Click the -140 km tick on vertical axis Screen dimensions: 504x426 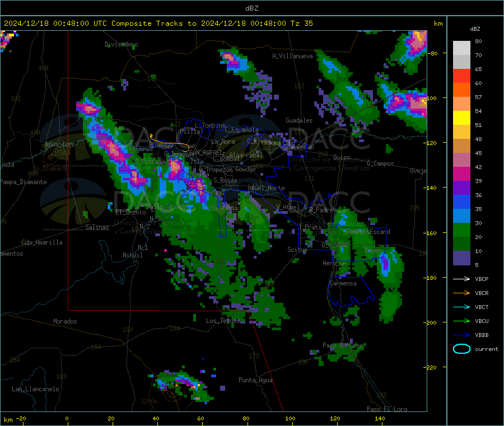click(x=431, y=188)
